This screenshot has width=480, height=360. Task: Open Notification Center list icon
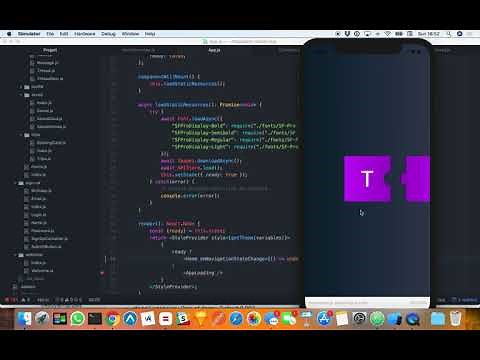tap(470, 34)
